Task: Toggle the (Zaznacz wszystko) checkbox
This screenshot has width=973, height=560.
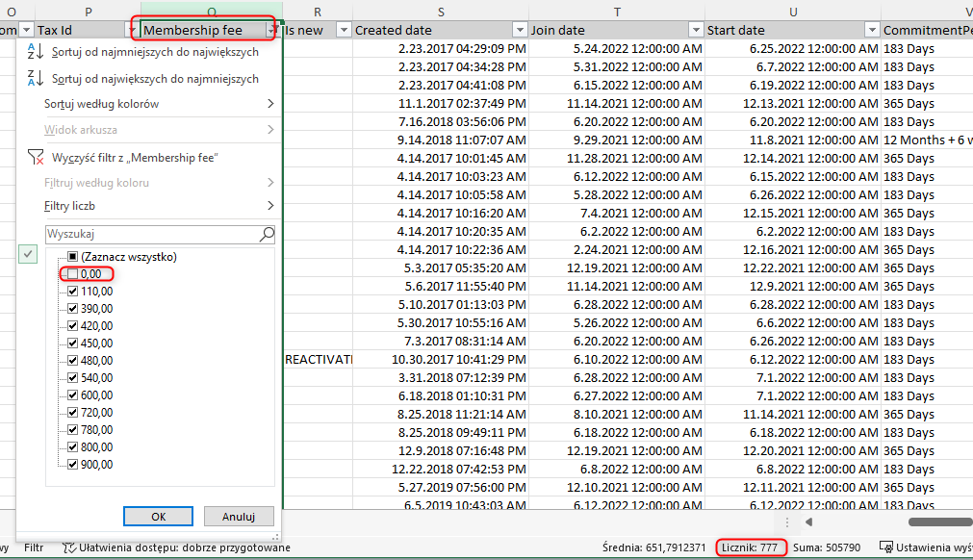Action: [72, 257]
